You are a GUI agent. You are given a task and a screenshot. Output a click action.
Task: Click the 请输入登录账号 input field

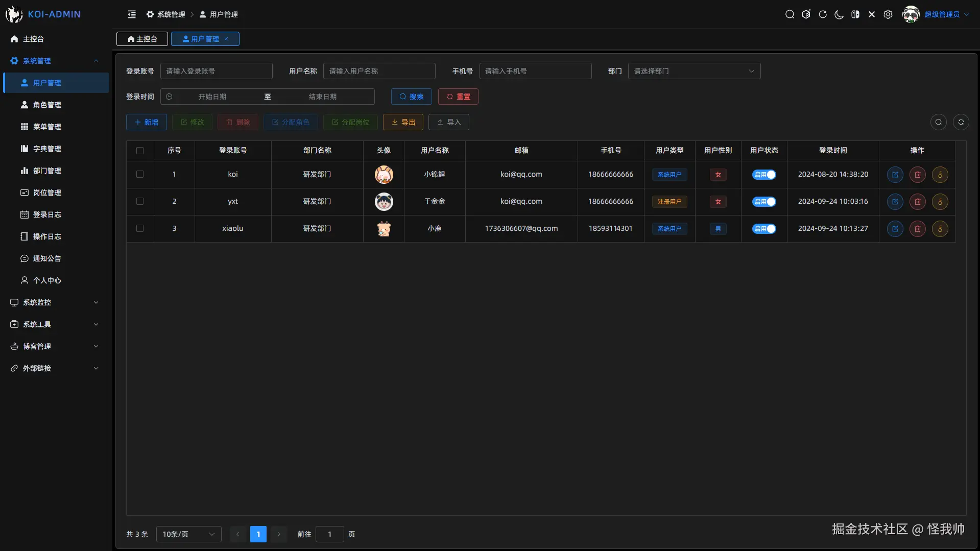tap(216, 71)
